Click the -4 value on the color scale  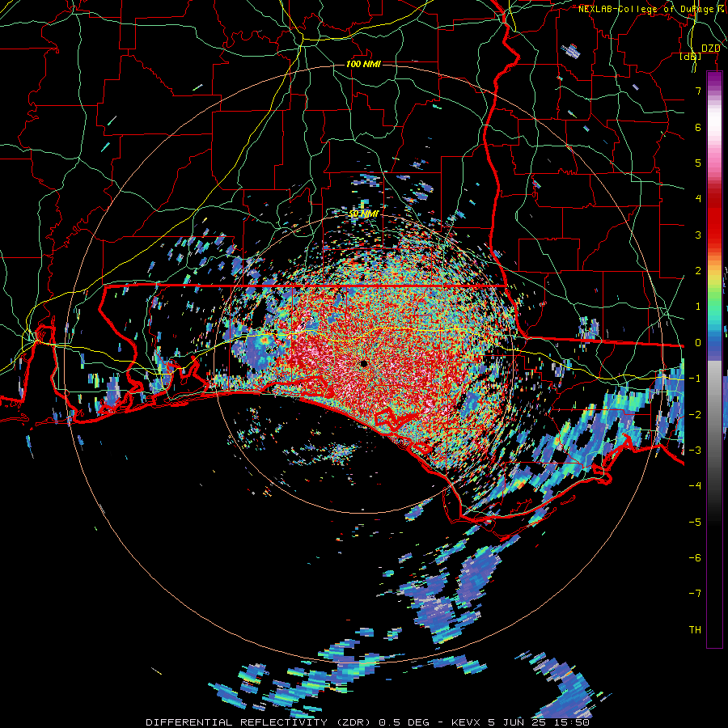click(695, 486)
